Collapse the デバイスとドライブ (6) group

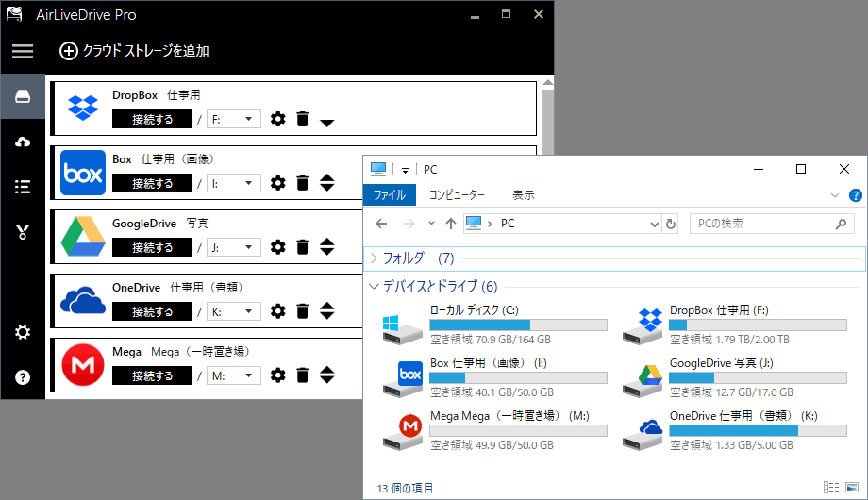(375, 286)
